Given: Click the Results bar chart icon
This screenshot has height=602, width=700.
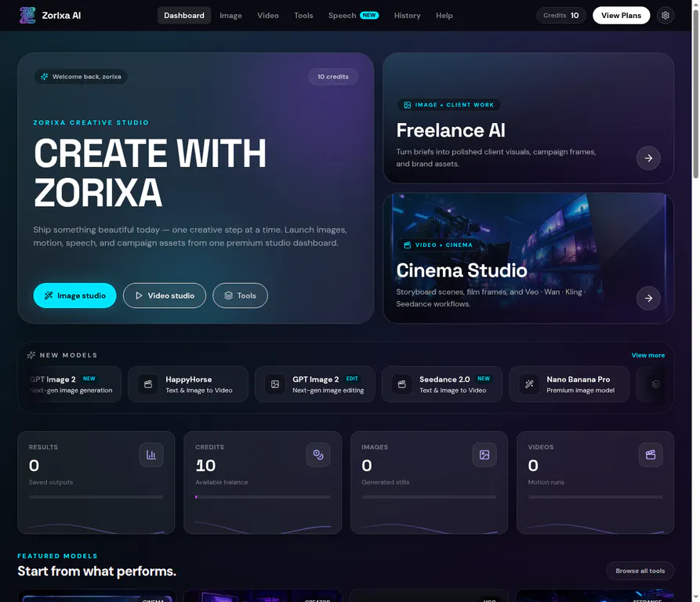Looking at the screenshot, I should (x=151, y=455).
